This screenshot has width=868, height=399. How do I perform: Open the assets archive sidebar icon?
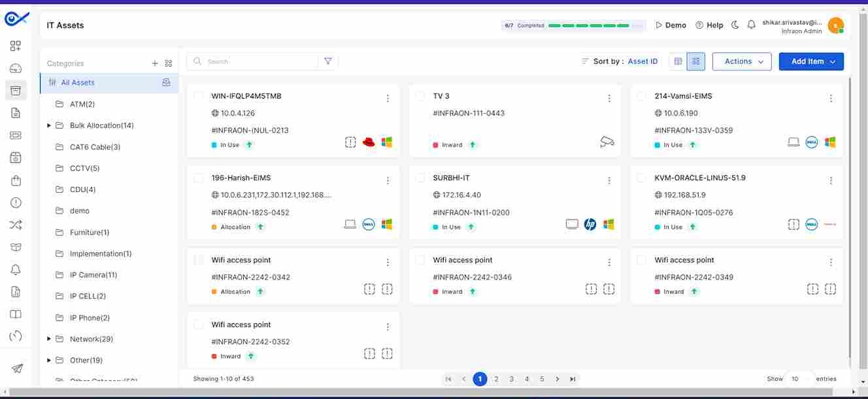pyautogui.click(x=16, y=90)
